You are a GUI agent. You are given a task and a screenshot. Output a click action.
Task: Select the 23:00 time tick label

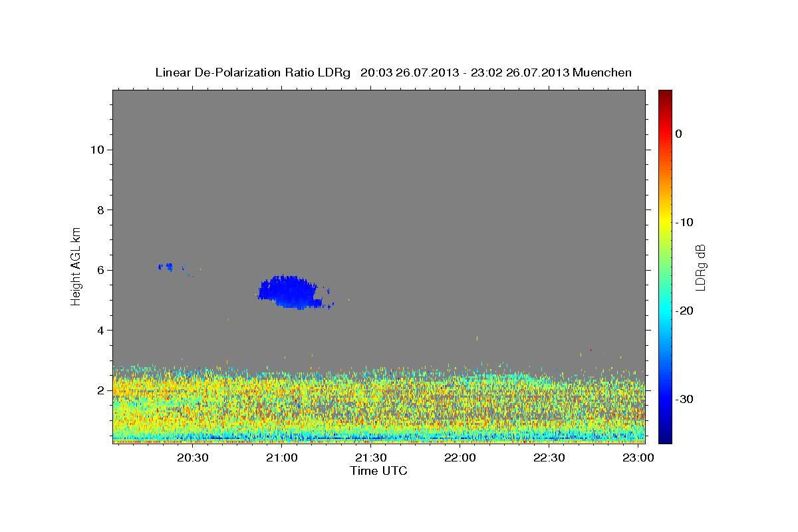click(x=638, y=459)
